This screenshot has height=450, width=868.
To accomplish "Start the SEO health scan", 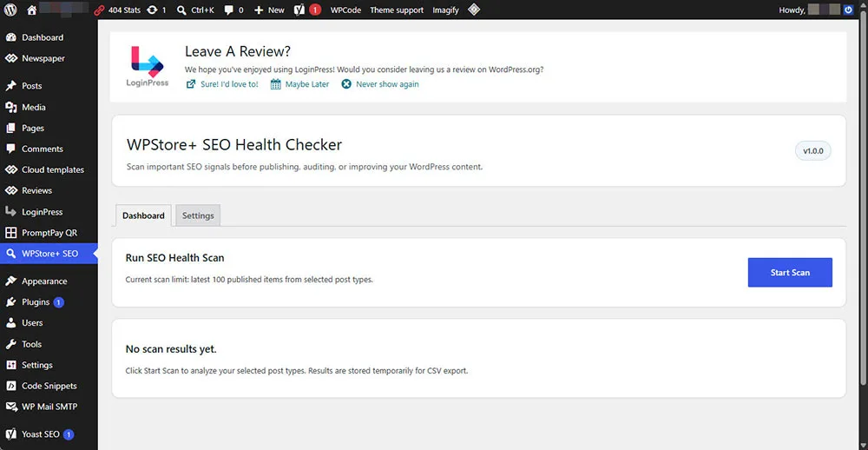I will (790, 273).
